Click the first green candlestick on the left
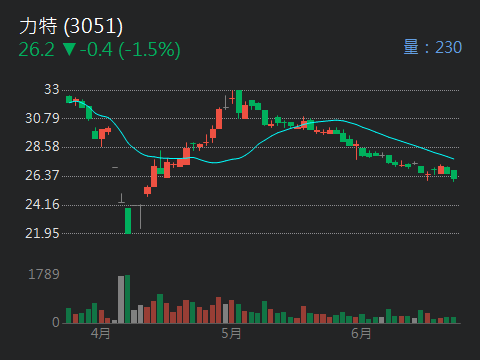 (69, 99)
